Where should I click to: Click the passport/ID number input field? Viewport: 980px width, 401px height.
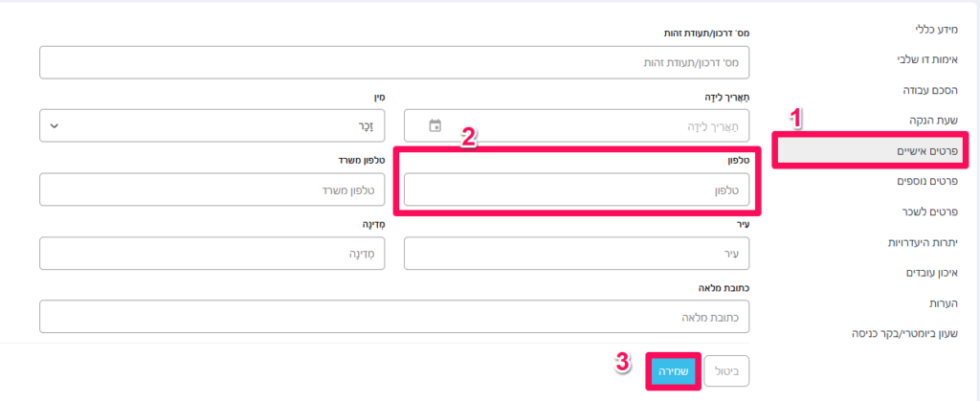pos(394,62)
